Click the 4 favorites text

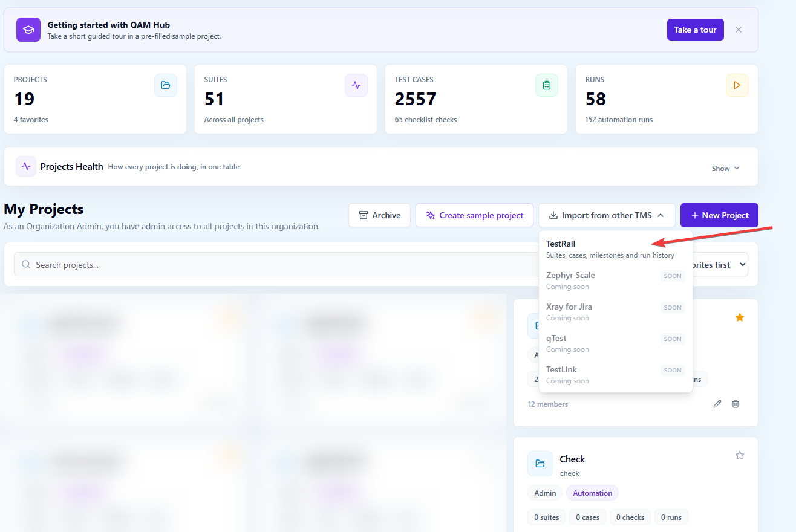31,120
